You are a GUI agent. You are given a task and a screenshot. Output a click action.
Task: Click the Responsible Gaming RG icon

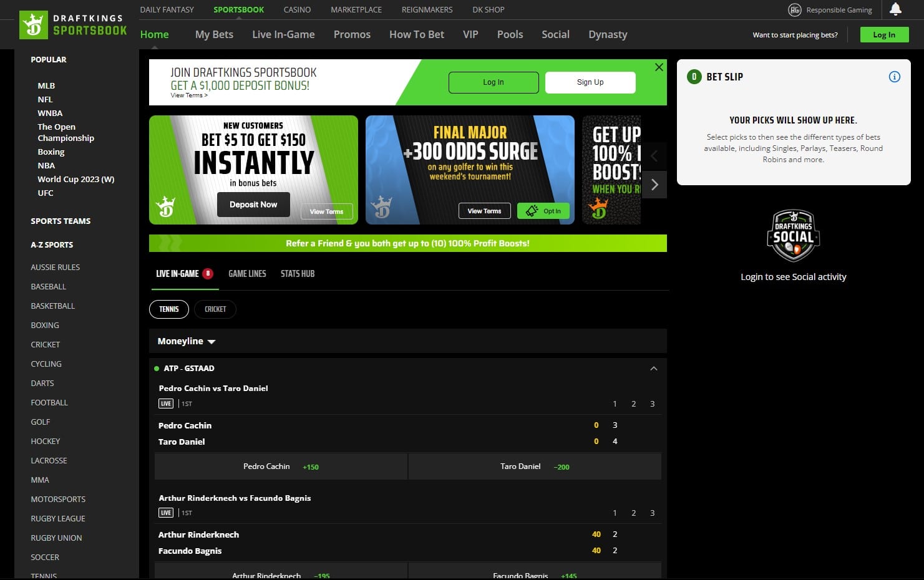(x=795, y=10)
